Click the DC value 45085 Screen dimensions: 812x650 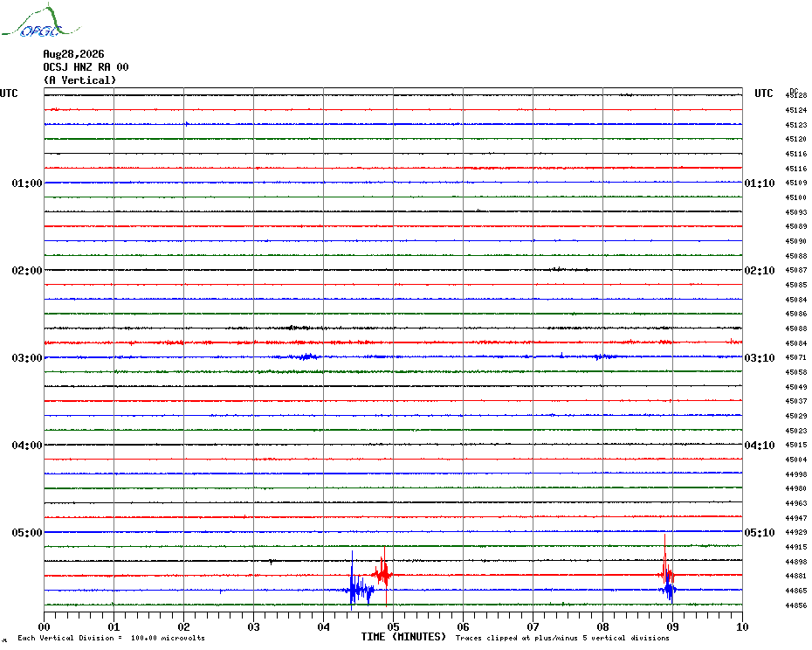(x=796, y=285)
